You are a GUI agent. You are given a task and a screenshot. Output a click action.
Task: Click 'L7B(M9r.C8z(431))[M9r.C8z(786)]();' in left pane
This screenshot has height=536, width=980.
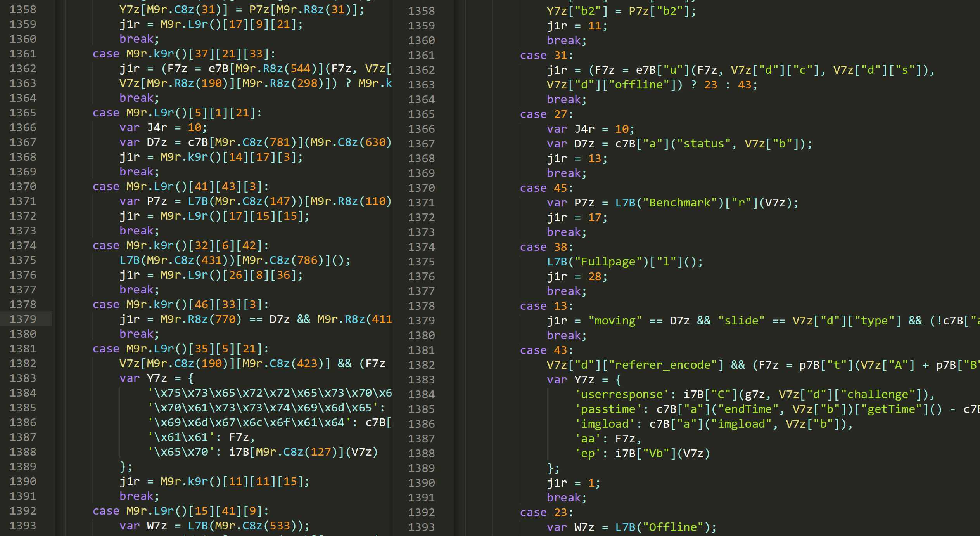coord(235,260)
